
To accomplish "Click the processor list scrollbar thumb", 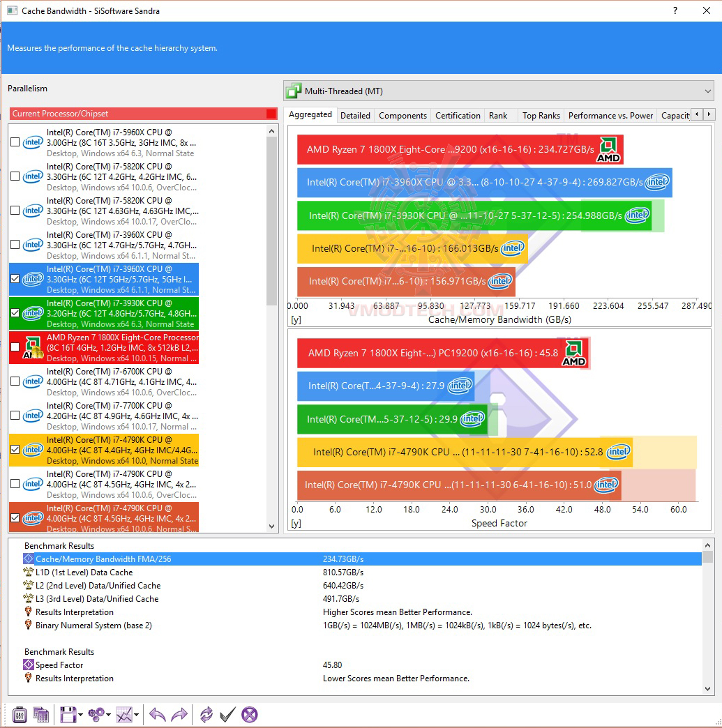I will coord(272,221).
